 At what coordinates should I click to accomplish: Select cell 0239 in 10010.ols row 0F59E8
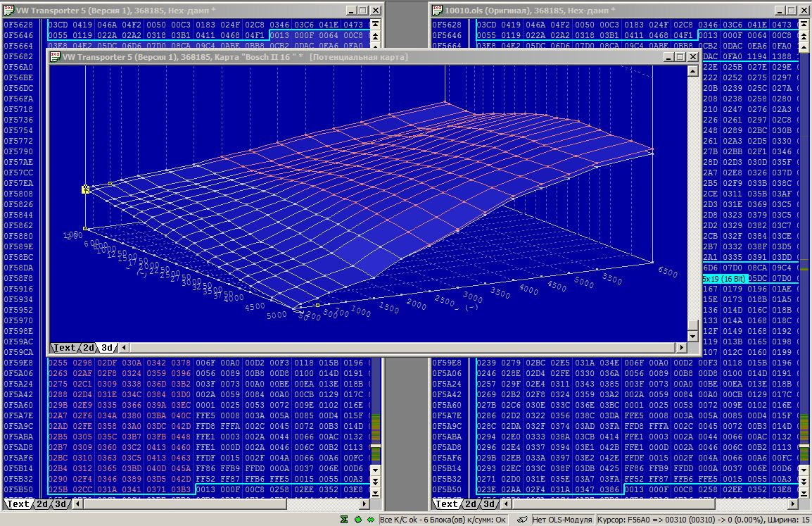[x=486, y=363]
